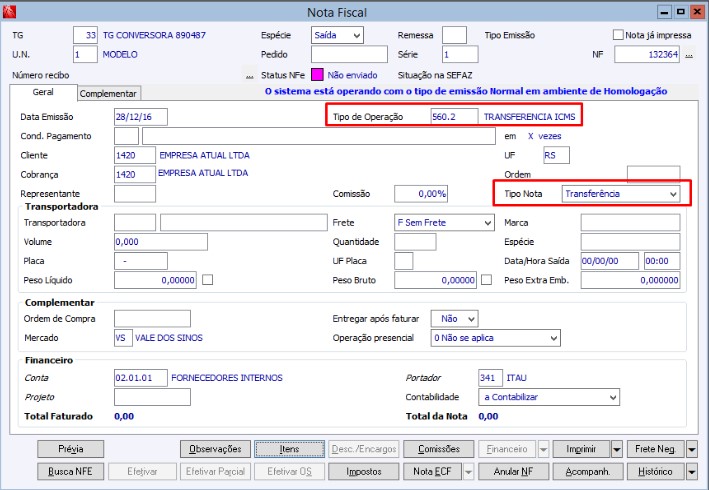Click the Impostos button
The height and width of the screenshot is (490, 709).
[x=364, y=471]
